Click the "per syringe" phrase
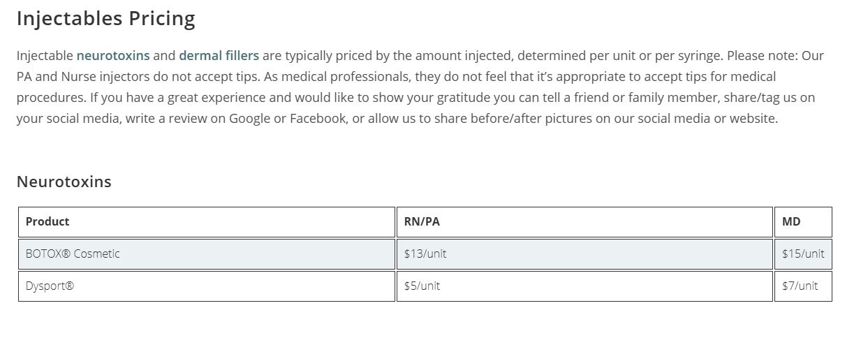Screen dimensions: 868x338 click(687, 55)
